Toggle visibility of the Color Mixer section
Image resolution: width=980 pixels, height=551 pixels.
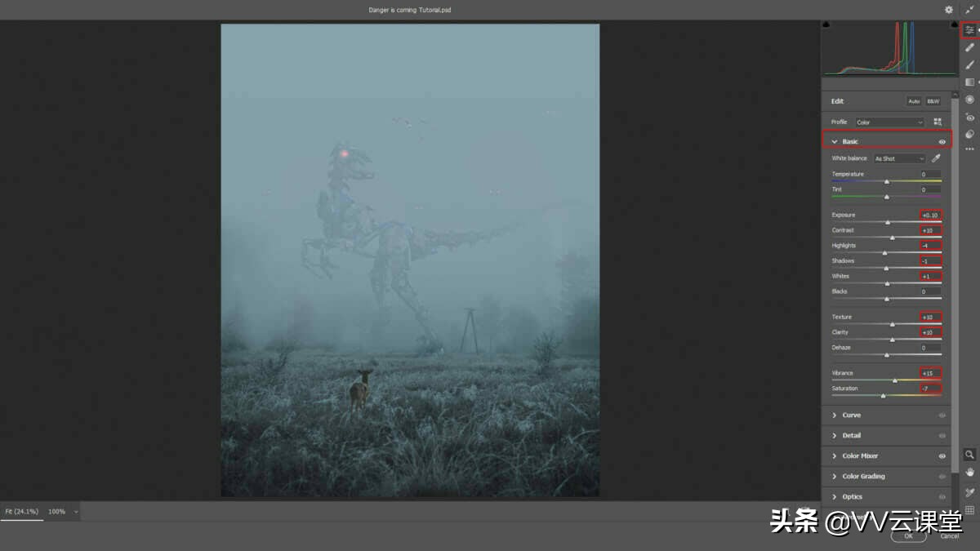(x=943, y=455)
